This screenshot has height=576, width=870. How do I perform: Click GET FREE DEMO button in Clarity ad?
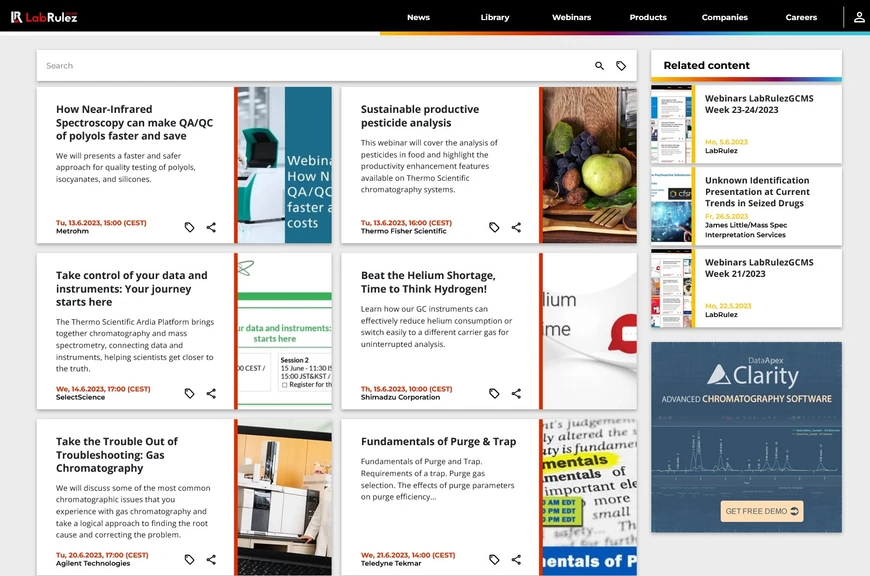pos(762,511)
